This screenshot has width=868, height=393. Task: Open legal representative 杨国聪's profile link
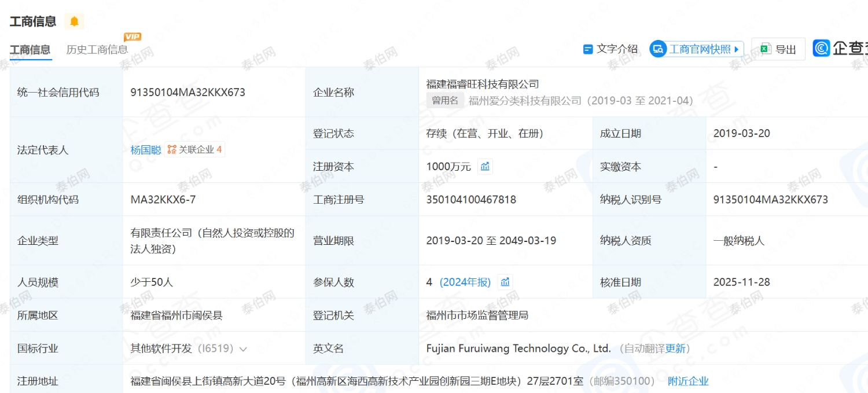(x=146, y=150)
